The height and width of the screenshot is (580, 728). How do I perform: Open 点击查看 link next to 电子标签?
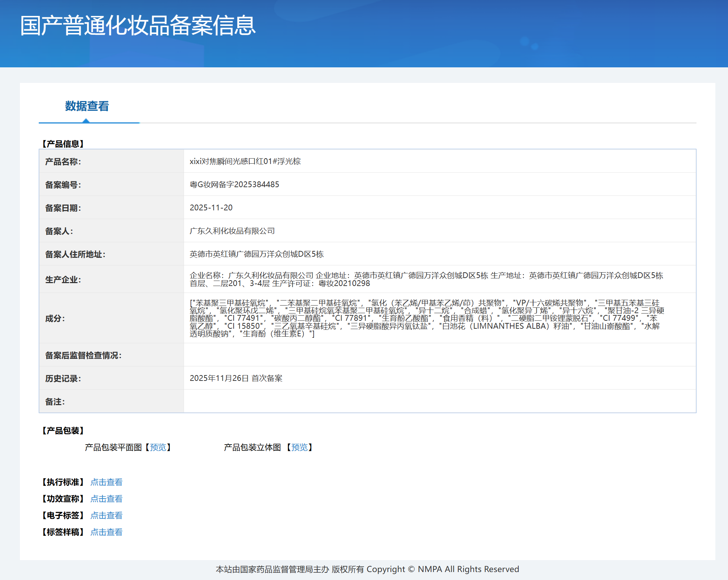pos(106,516)
